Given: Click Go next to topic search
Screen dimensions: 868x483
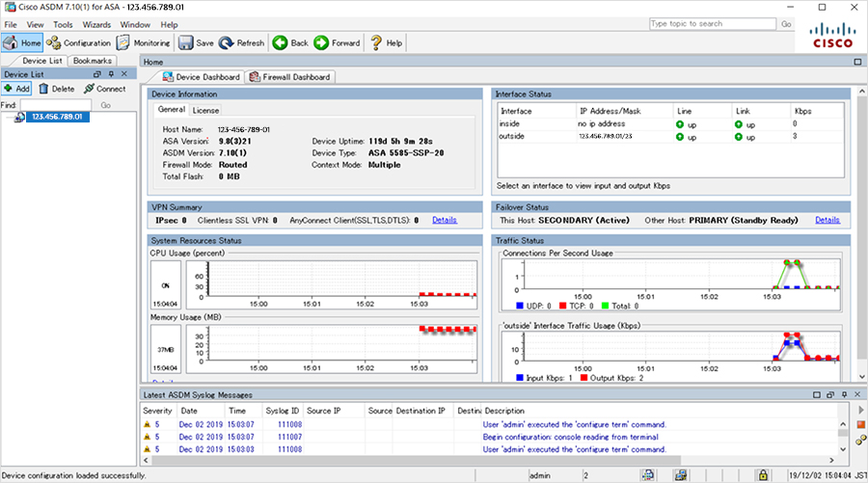Looking at the screenshot, I should tap(786, 24).
